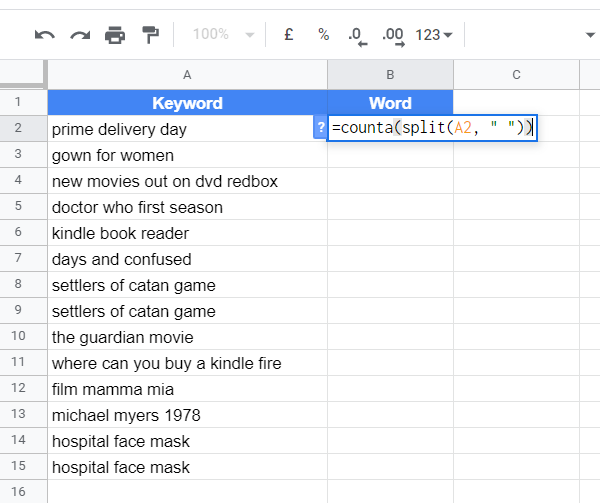Image resolution: width=600 pixels, height=503 pixels.
Task: Format as currency with pound icon
Action: coord(289,34)
